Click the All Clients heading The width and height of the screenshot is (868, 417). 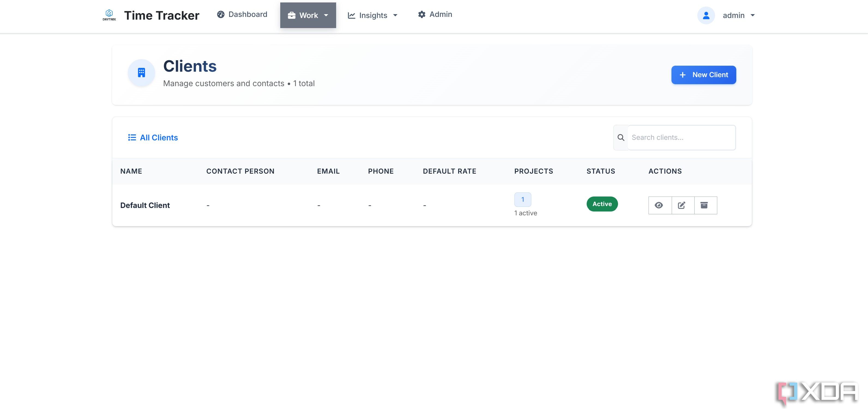pos(159,137)
